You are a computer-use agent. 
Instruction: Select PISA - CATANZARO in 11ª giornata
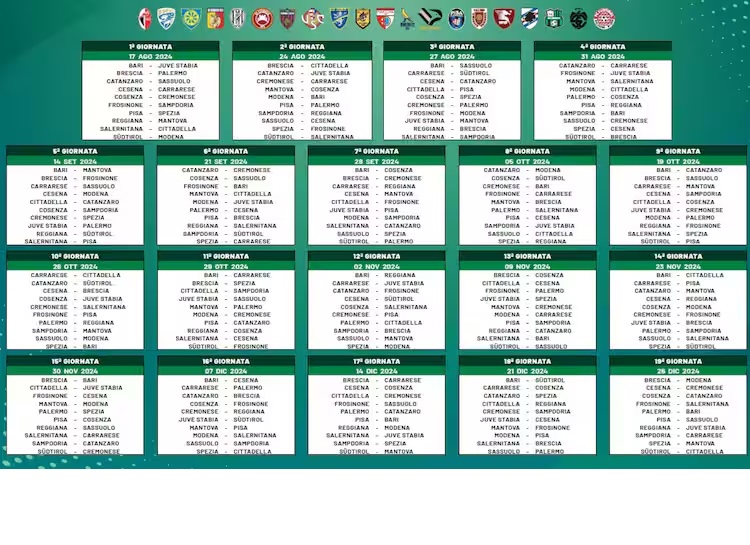pyautogui.click(x=237, y=323)
